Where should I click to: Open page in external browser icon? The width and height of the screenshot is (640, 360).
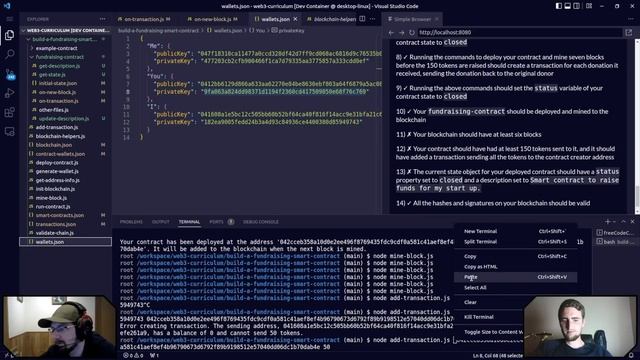tap(629, 32)
